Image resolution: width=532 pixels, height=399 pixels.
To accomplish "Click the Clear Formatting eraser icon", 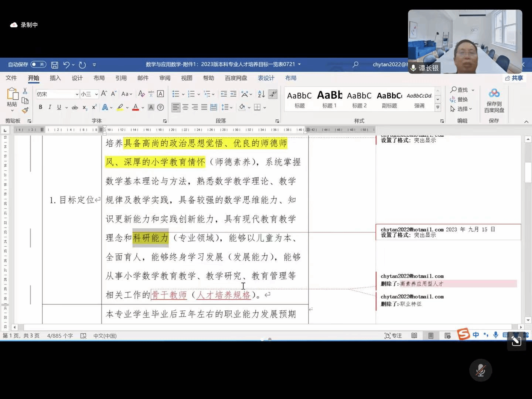I will [141, 94].
